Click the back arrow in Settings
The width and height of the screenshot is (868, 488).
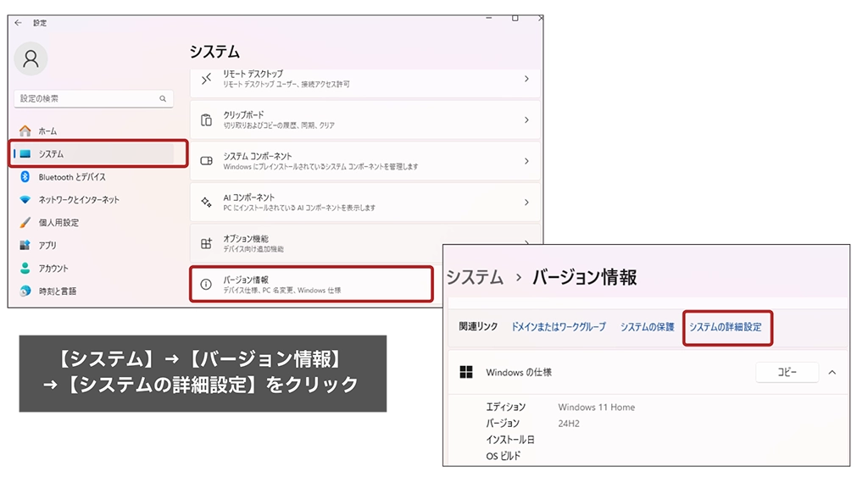(18, 23)
